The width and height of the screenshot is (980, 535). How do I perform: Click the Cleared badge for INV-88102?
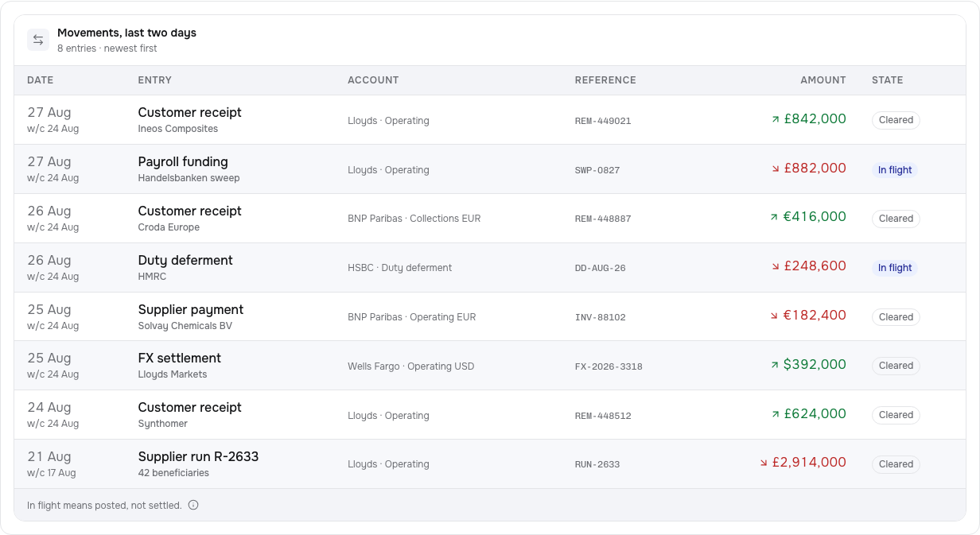pyautogui.click(x=896, y=317)
